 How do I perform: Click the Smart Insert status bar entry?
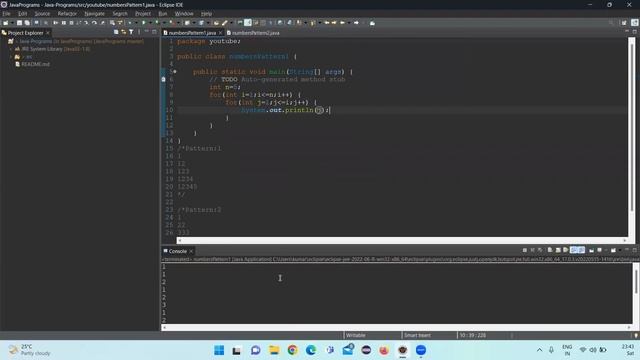[417, 335]
